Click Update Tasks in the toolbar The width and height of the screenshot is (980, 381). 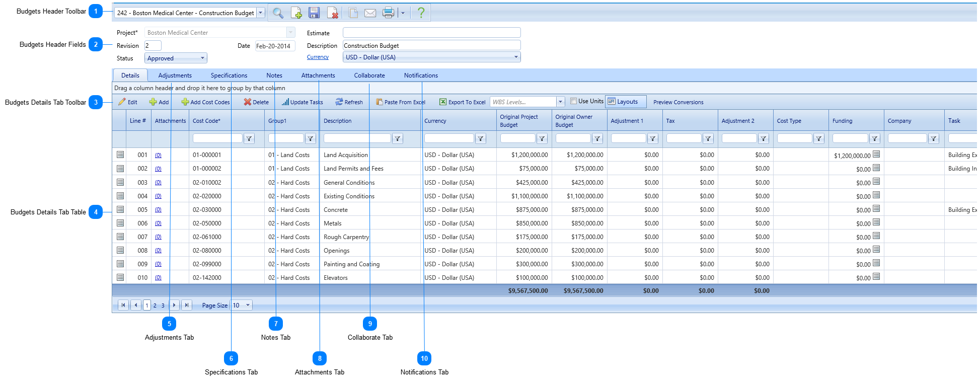[302, 102]
